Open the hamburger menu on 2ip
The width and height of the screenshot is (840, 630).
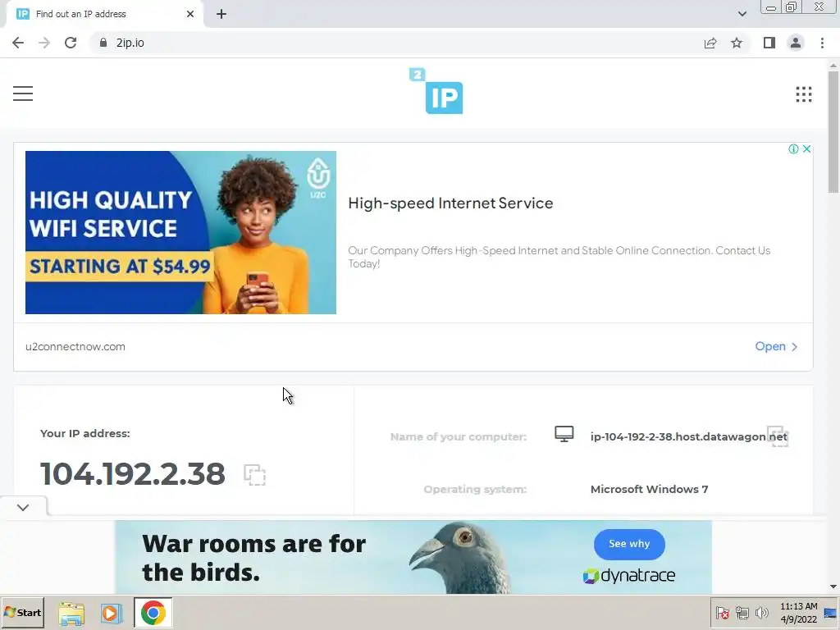tap(23, 94)
